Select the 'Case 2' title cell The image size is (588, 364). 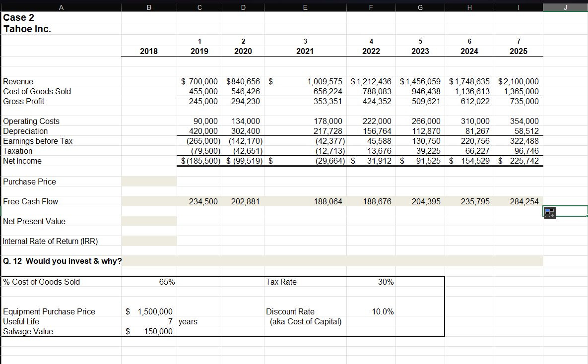click(x=61, y=18)
